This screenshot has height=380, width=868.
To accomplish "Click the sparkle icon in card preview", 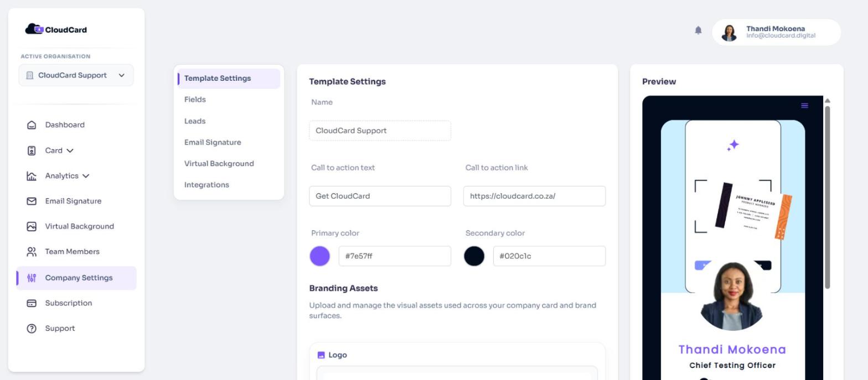I will [733, 145].
